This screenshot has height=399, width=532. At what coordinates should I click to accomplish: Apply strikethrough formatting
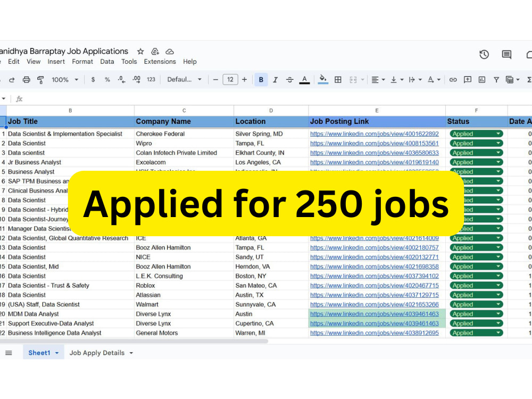289,80
